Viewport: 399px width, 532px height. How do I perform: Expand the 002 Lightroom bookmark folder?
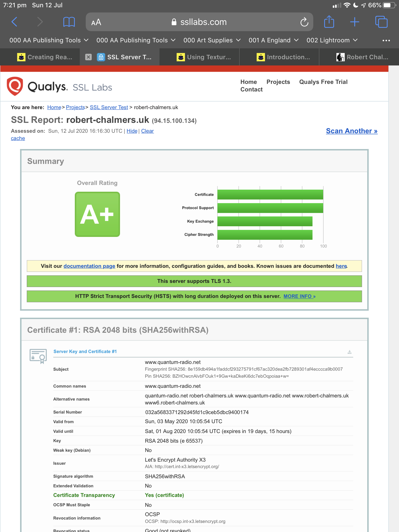[332, 40]
